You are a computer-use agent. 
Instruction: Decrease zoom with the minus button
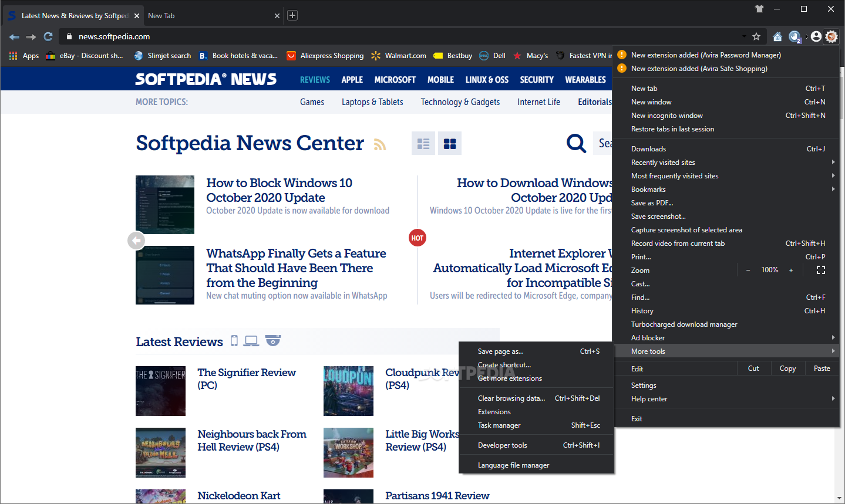click(x=748, y=270)
